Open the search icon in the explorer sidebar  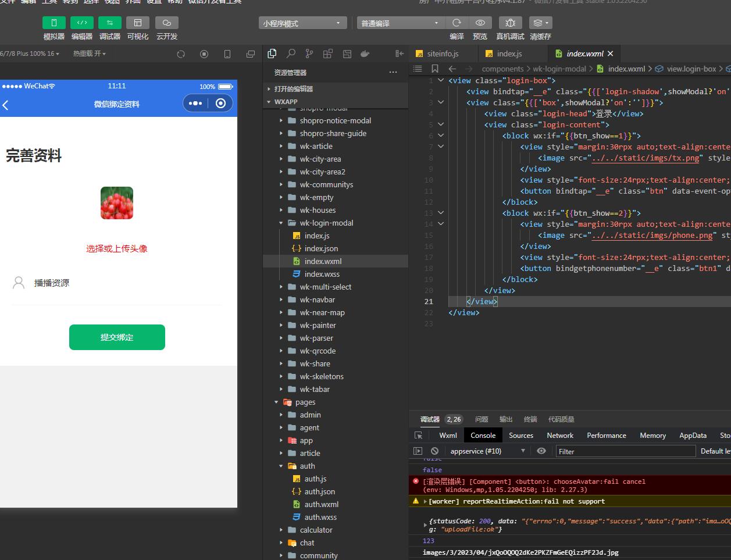(291, 53)
